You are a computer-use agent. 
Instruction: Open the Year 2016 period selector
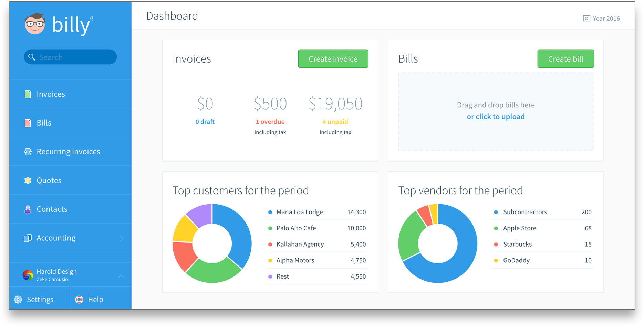[606, 18]
